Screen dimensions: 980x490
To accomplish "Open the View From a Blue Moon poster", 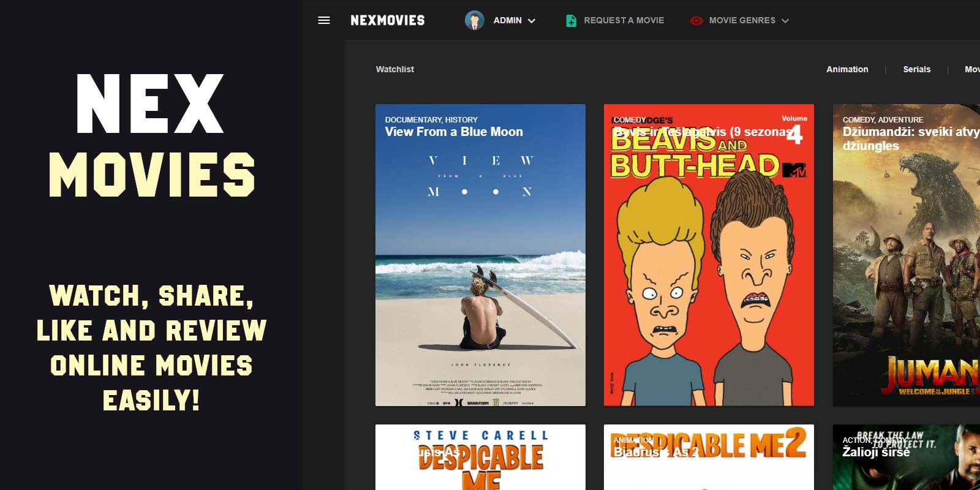I will coord(480,255).
